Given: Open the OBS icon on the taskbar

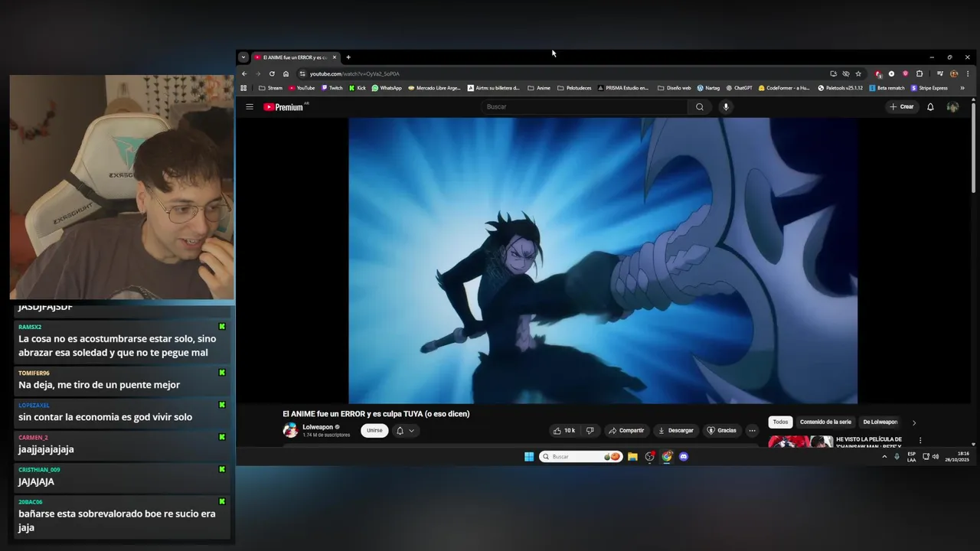Looking at the screenshot, I should click(650, 457).
